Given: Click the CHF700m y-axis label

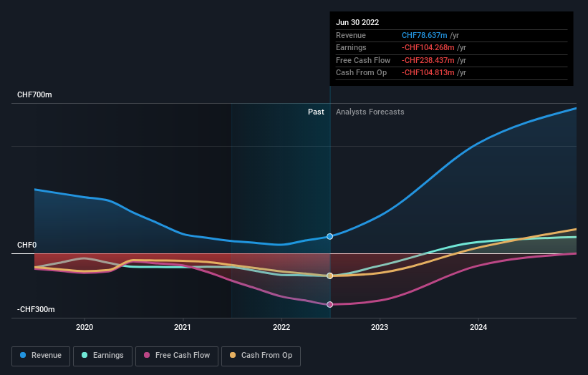Looking at the screenshot, I should 34,94.
